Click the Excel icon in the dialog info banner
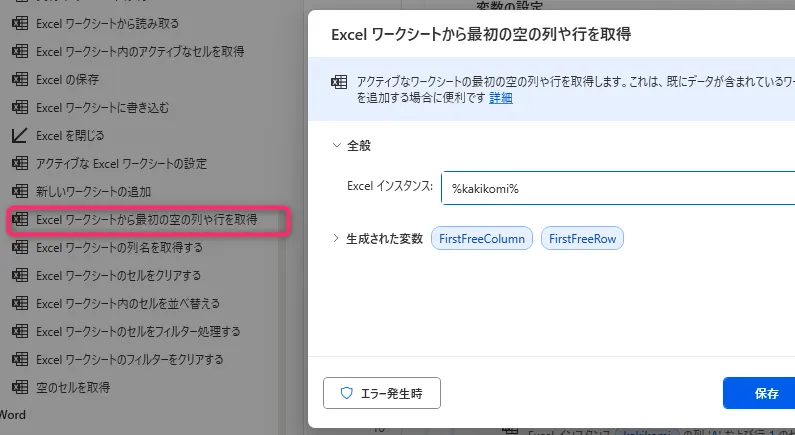Screen dimensions: 795x435 click(340, 83)
